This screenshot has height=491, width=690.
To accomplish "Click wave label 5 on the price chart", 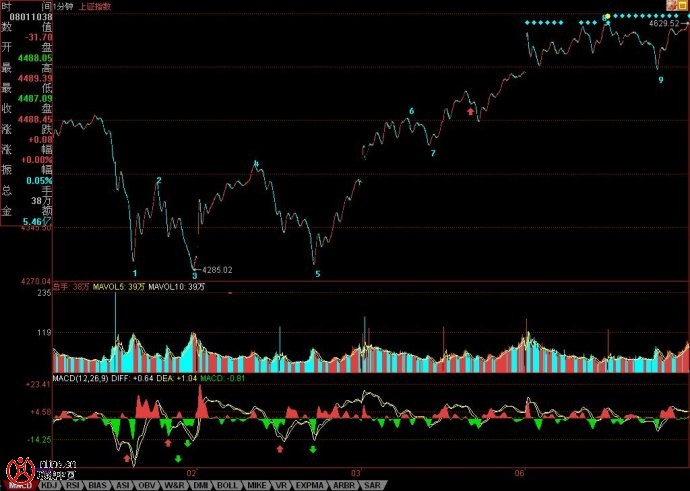I will pos(318,273).
